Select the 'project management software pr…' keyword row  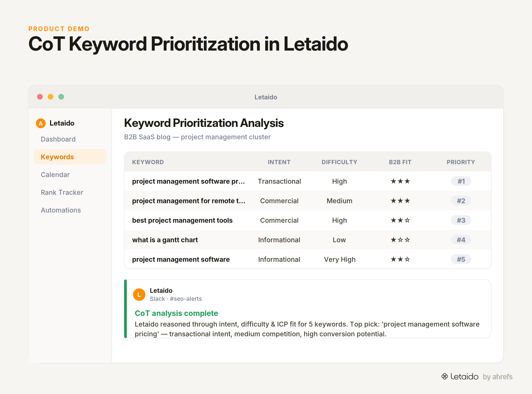[308, 181]
